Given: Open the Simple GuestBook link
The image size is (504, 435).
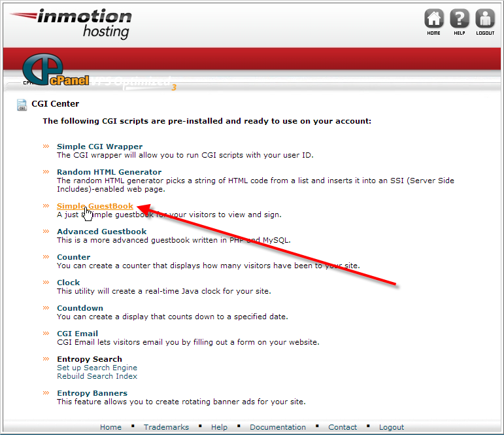Looking at the screenshot, I should point(95,206).
